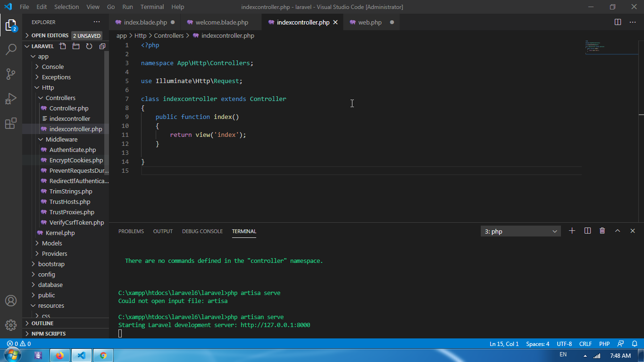Open the notifications bell in the status bar

[x=634, y=344]
